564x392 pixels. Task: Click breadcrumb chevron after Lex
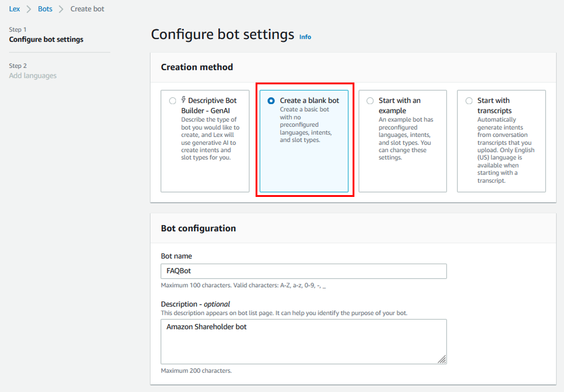point(29,9)
